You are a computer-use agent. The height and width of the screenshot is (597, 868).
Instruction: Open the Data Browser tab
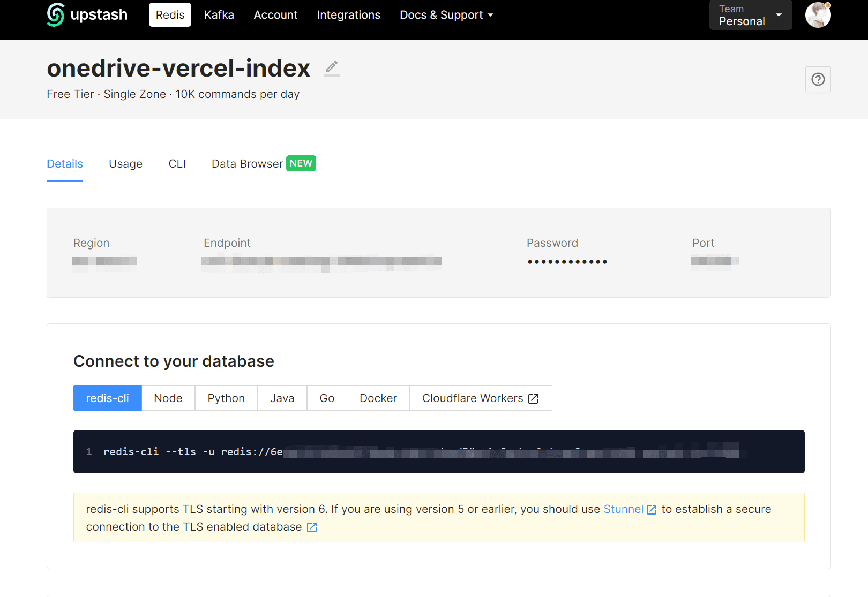(264, 163)
